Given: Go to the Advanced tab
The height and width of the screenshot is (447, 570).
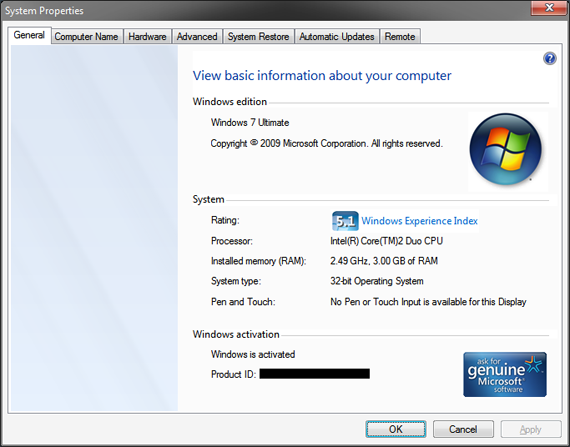Looking at the screenshot, I should coord(197,37).
